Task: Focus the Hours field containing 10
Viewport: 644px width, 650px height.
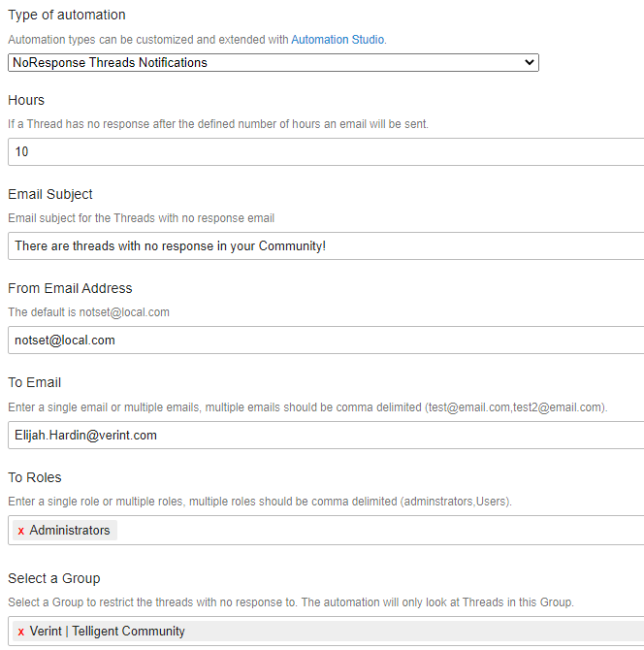Action: tap(326, 151)
